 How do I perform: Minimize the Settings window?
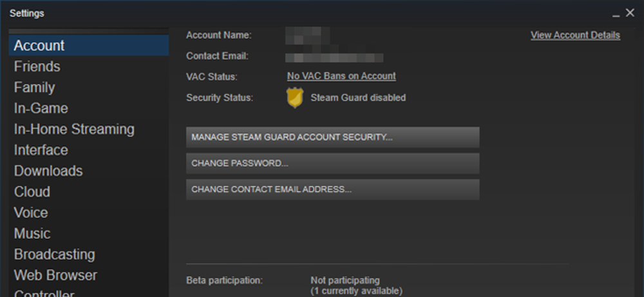[x=616, y=14]
